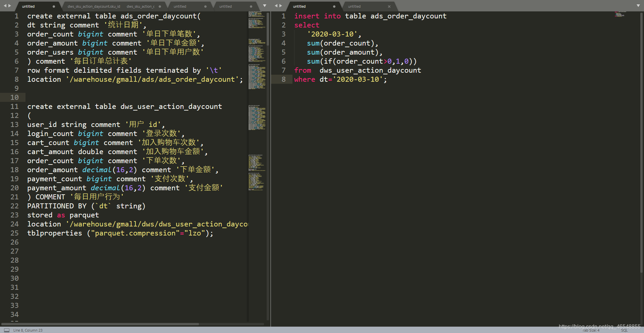The width and height of the screenshot is (644, 333).
Task: Click the 'cart_count bigint comment' line
Action: [x=115, y=143]
